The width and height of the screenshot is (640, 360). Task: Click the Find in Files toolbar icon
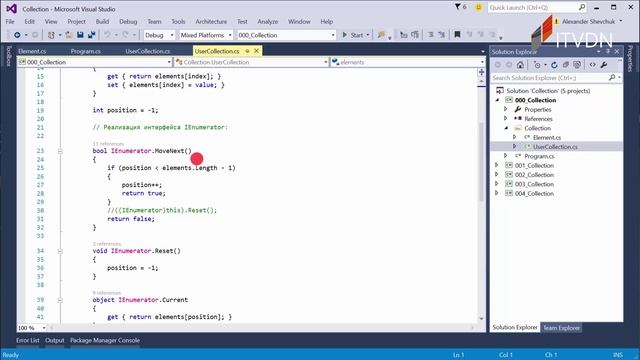coord(381,35)
